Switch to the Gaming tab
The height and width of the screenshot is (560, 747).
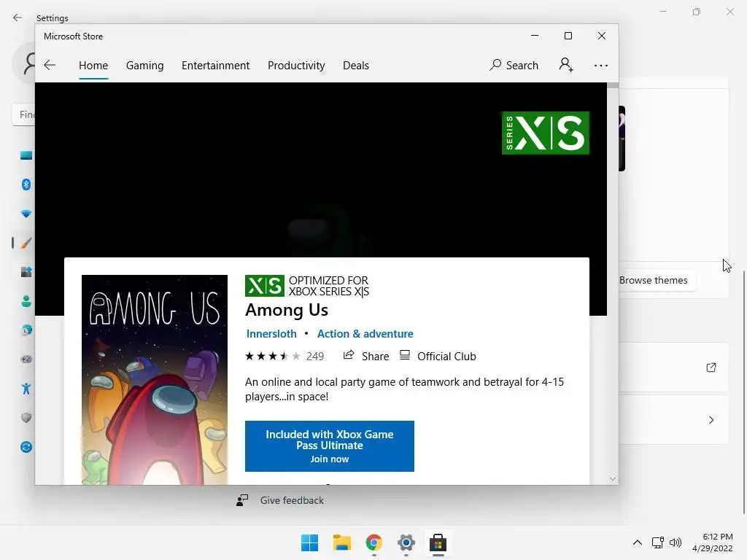pyautogui.click(x=145, y=66)
